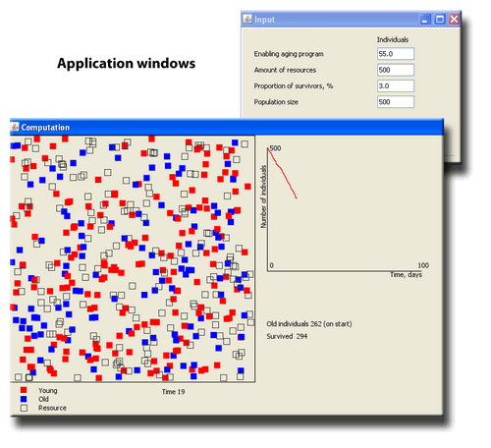The height and width of the screenshot is (448, 491).
Task: Minimize the Input window
Action: pos(425,20)
